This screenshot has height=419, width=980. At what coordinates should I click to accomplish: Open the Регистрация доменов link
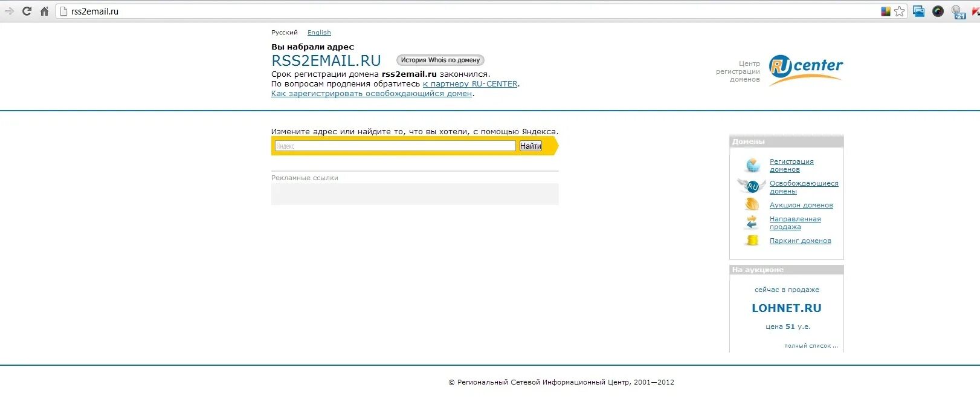click(x=791, y=166)
